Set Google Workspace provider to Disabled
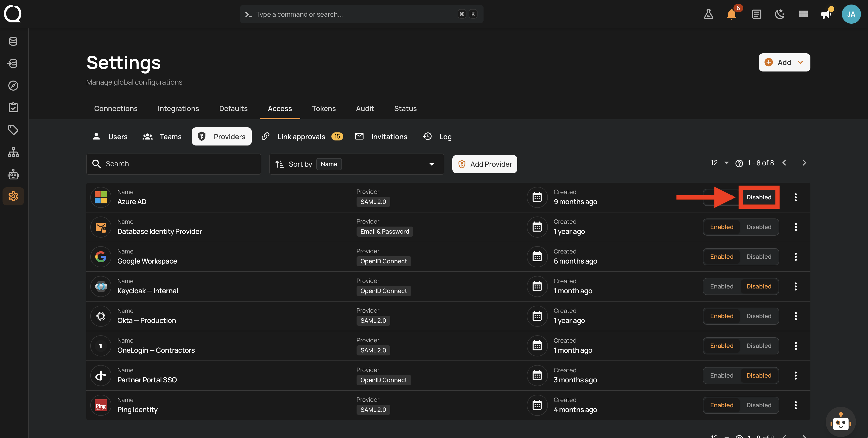 point(759,257)
